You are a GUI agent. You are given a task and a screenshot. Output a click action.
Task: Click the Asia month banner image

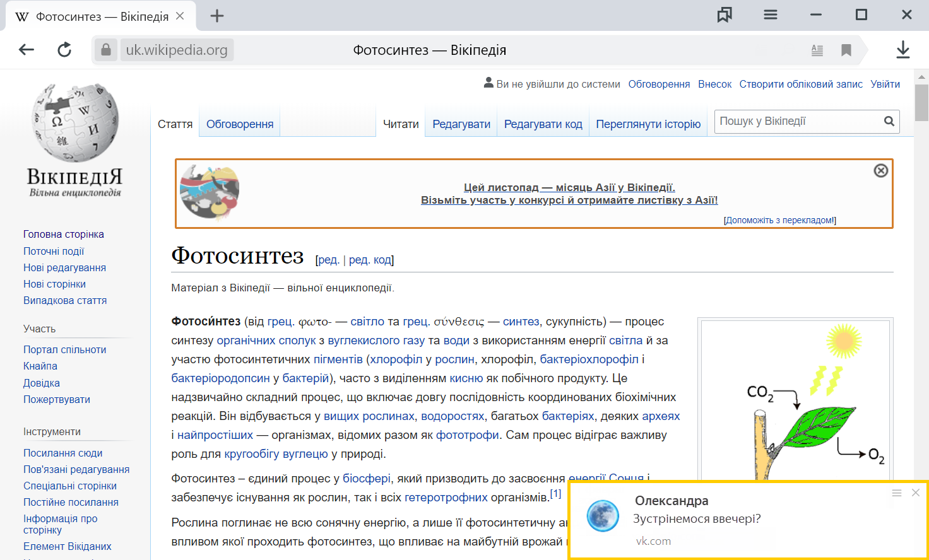point(210,192)
